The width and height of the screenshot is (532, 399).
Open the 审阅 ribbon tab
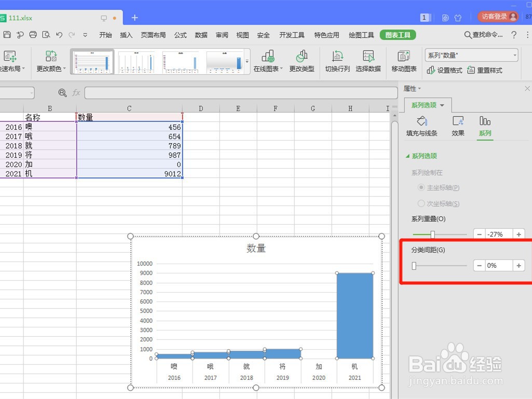(222, 35)
